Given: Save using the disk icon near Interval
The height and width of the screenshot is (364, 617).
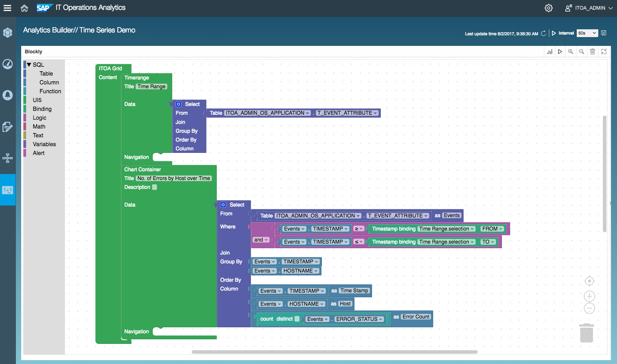Looking at the screenshot, I should click(x=604, y=33).
